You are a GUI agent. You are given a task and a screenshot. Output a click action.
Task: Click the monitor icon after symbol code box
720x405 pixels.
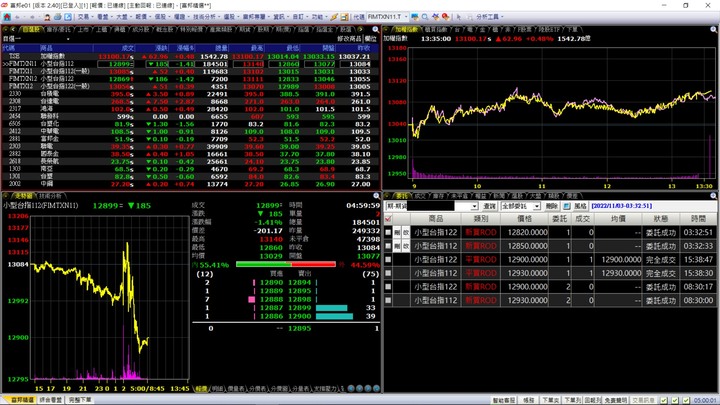tap(415, 17)
